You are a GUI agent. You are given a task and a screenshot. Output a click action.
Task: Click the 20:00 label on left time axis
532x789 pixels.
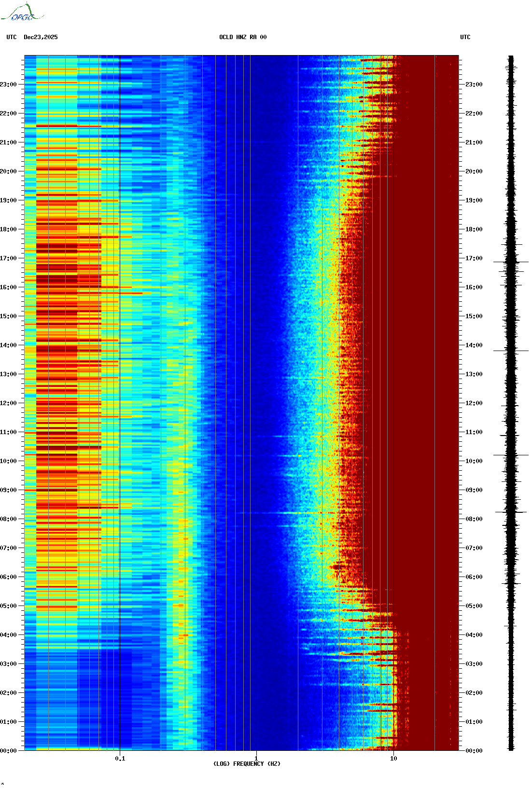8,171
